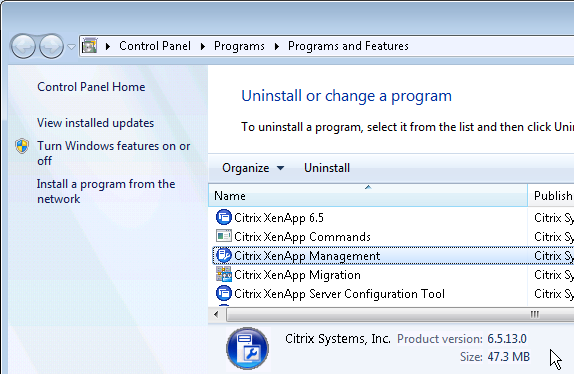This screenshot has width=574, height=374.
Task: Open Install a program from the network
Action: point(106,191)
